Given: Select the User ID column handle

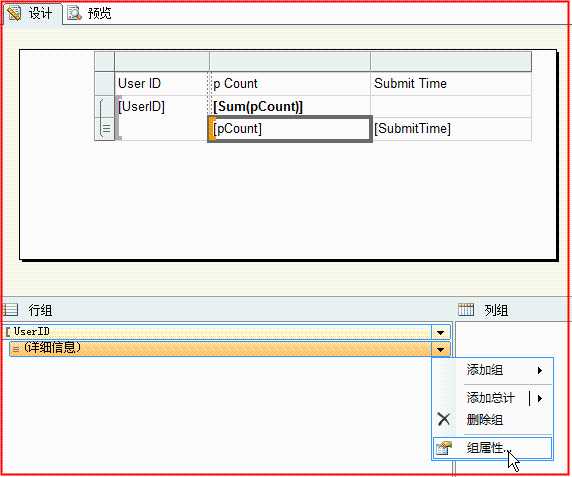Looking at the screenshot, I should [x=162, y=61].
